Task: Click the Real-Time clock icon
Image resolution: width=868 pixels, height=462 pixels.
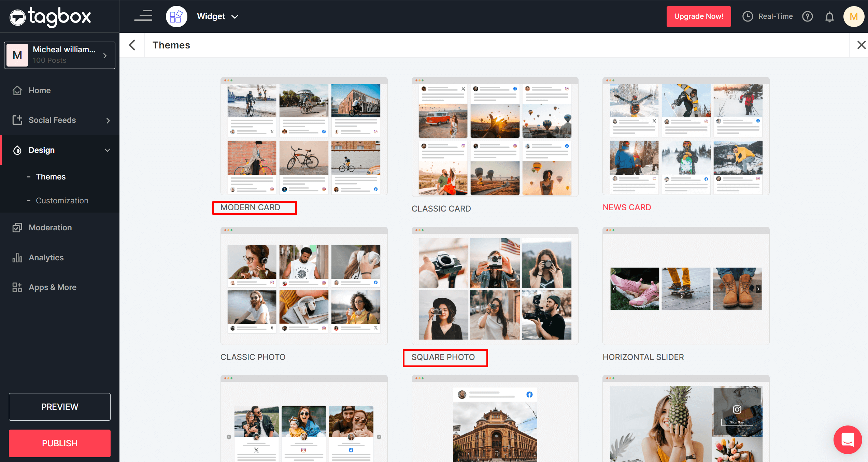Action: point(747,16)
